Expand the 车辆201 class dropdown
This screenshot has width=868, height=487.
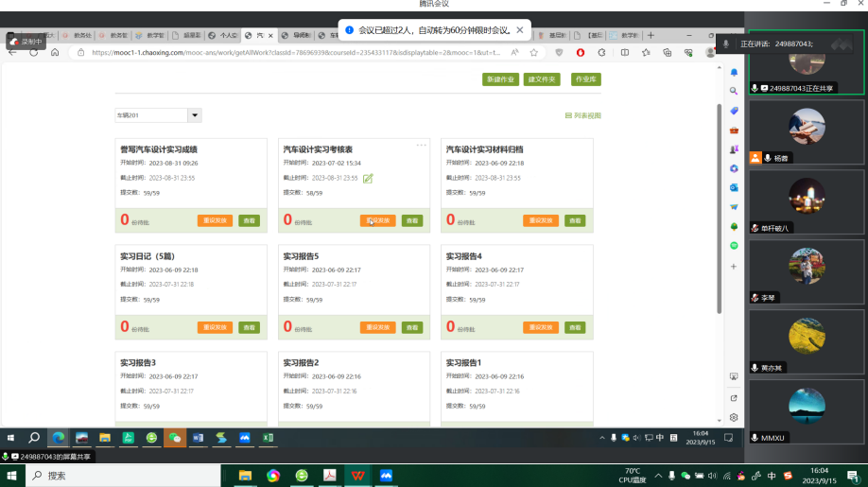[x=195, y=115]
